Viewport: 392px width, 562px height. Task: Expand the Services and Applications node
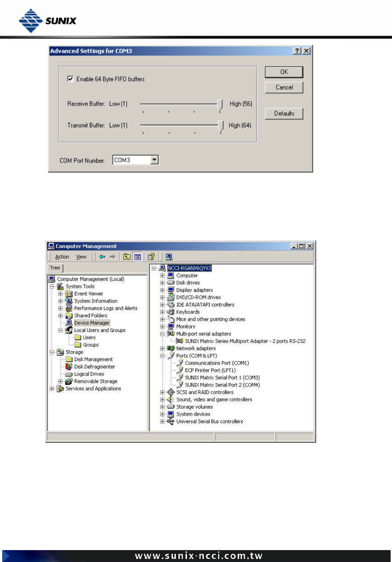coord(52,389)
